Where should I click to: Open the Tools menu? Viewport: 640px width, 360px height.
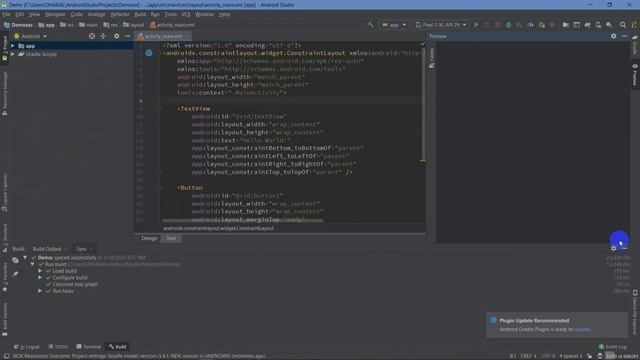pyautogui.click(x=171, y=14)
